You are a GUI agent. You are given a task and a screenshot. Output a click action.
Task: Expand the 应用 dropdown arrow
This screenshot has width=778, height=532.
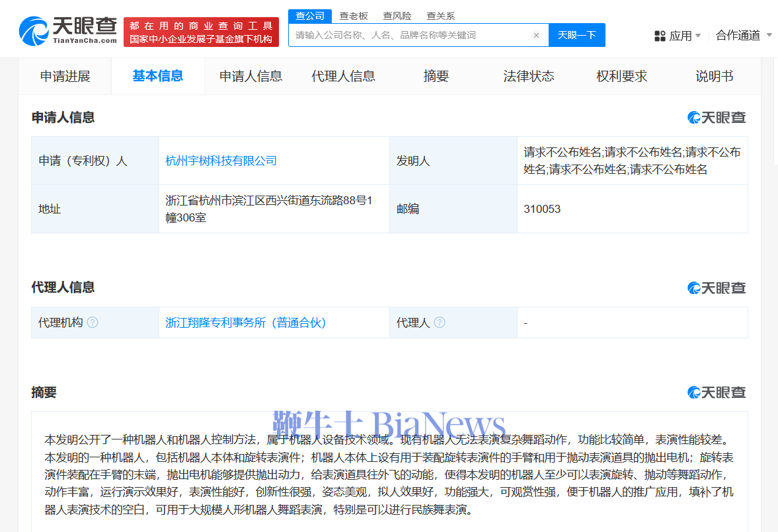[x=698, y=35]
